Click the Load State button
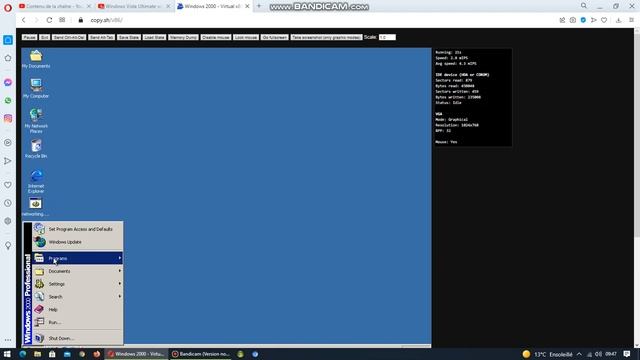This screenshot has width=640, height=360. click(x=154, y=37)
